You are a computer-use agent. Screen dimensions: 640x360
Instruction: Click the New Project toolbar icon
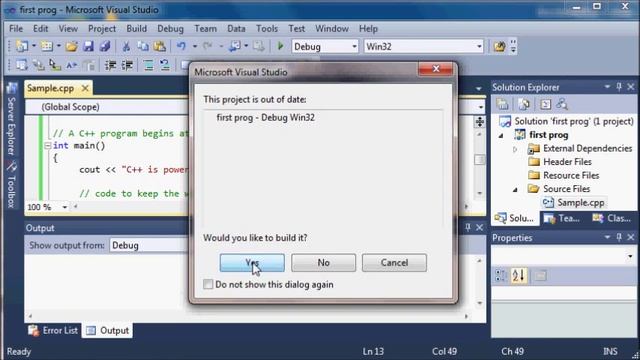click(22, 46)
